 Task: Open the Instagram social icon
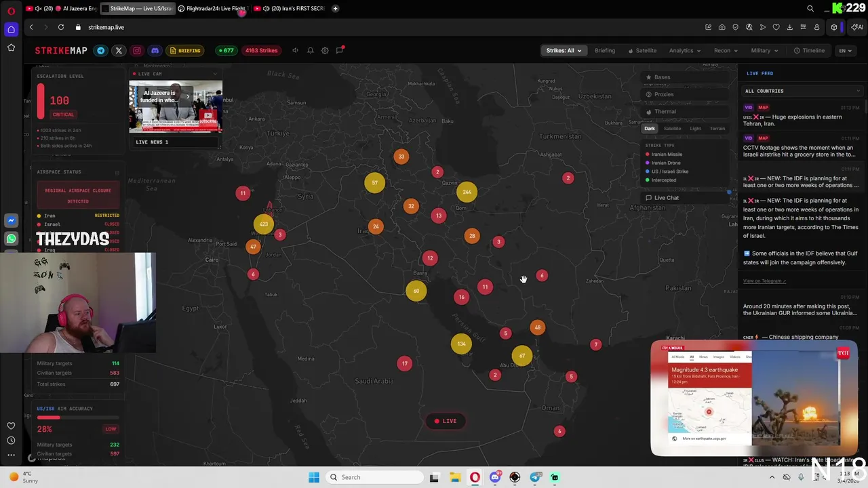point(137,50)
